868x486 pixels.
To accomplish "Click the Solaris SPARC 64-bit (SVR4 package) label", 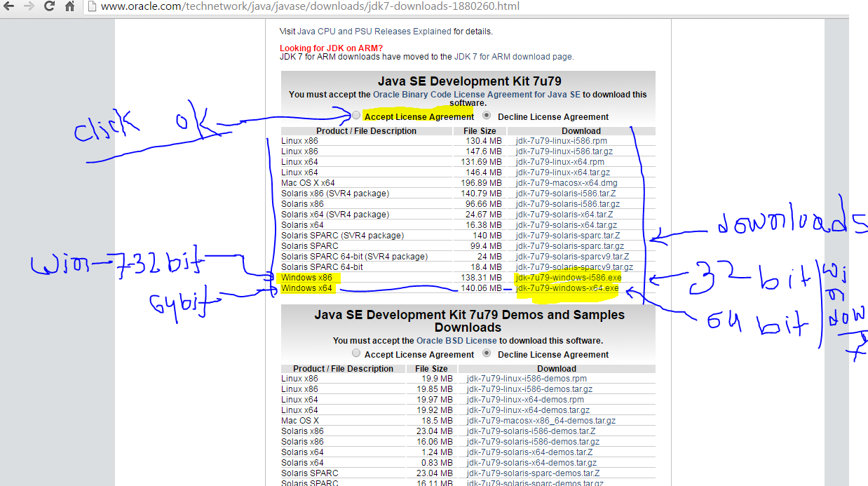I will pyautogui.click(x=354, y=257).
